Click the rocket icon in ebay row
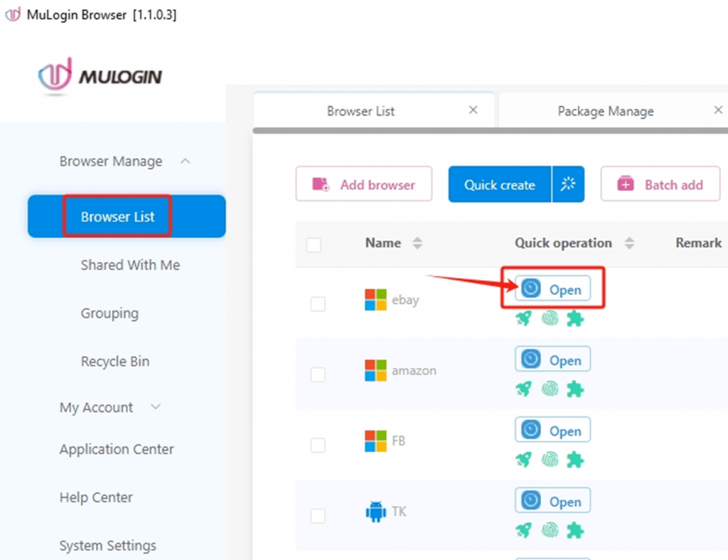The image size is (728, 560). click(524, 318)
